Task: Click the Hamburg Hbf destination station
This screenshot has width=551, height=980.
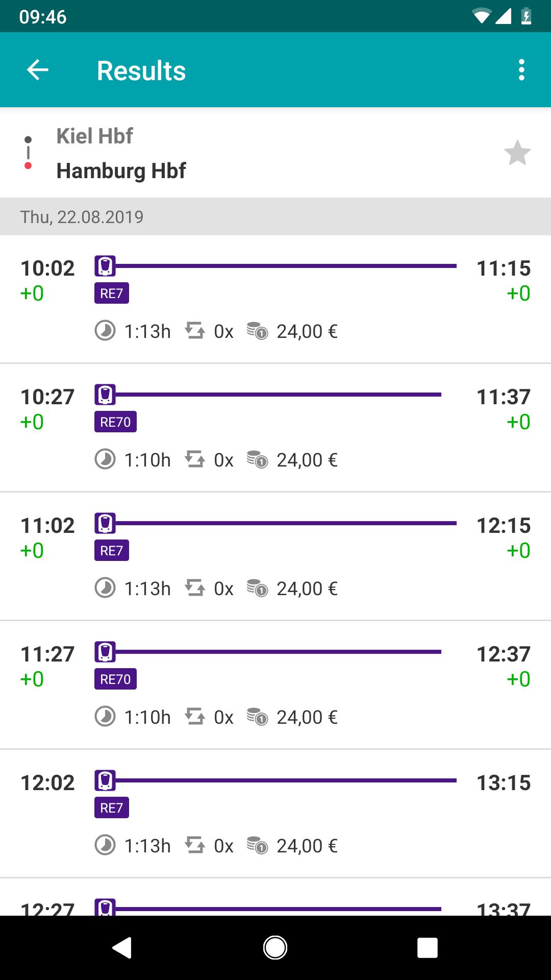Action: 121,170
